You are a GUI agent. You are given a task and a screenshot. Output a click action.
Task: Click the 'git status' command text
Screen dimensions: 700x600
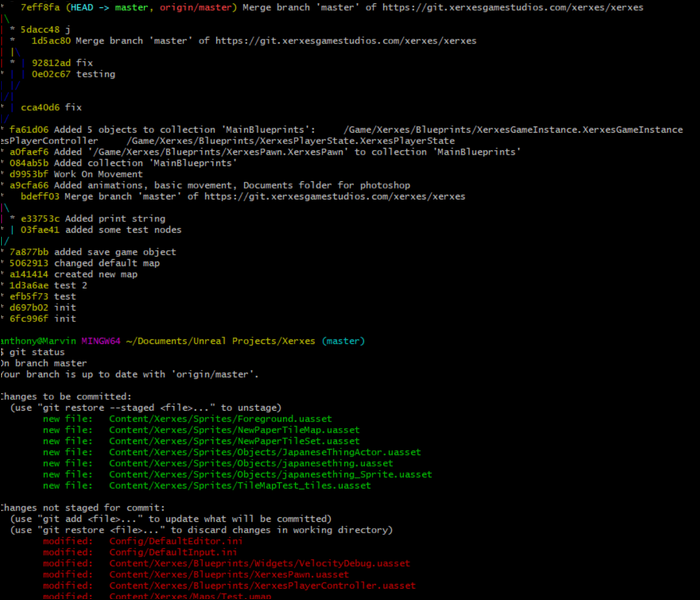[x=37, y=352]
